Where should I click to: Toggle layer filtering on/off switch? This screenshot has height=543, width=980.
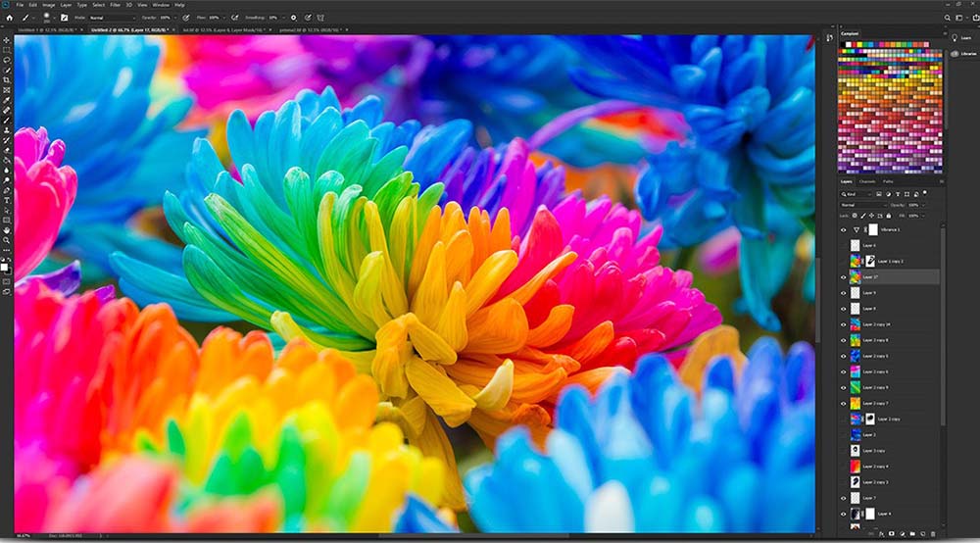click(x=925, y=193)
